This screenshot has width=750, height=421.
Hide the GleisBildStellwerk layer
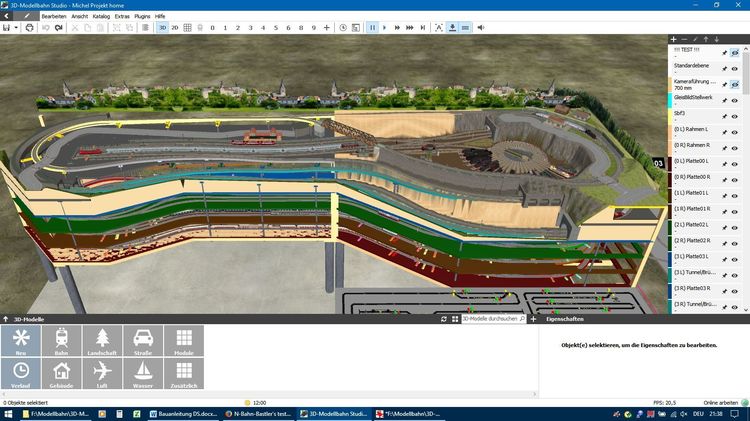[735, 100]
